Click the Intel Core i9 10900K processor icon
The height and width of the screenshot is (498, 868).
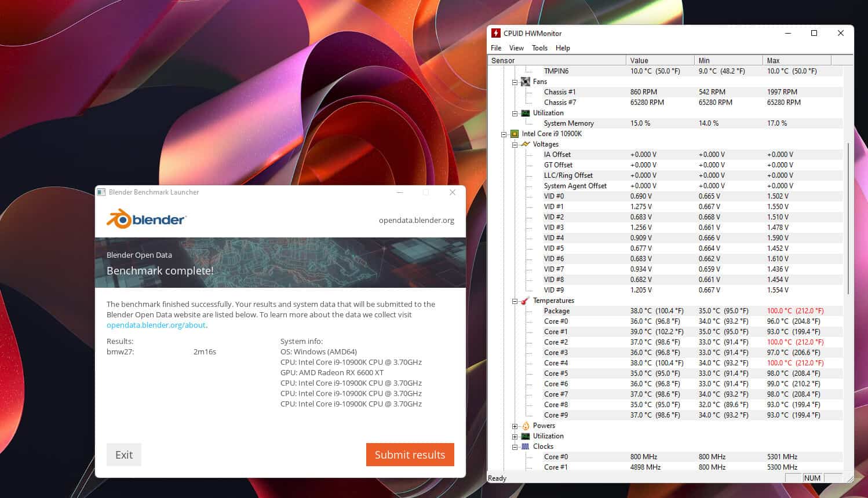click(515, 134)
